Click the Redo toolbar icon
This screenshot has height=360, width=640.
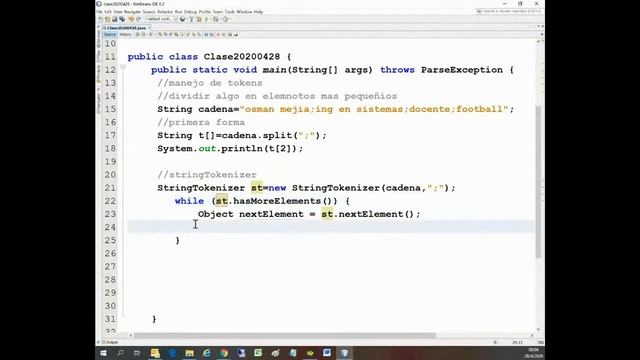pos(139,19)
